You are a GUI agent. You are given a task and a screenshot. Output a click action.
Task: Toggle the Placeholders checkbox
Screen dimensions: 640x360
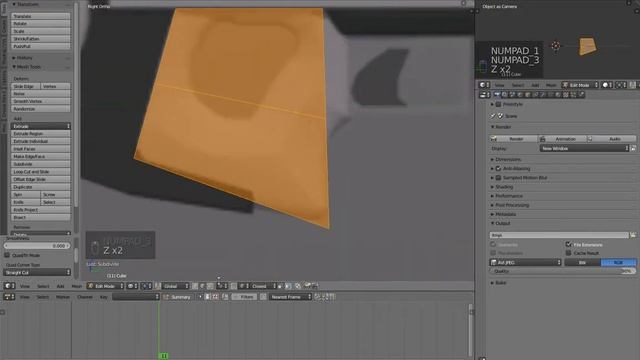pos(493,253)
